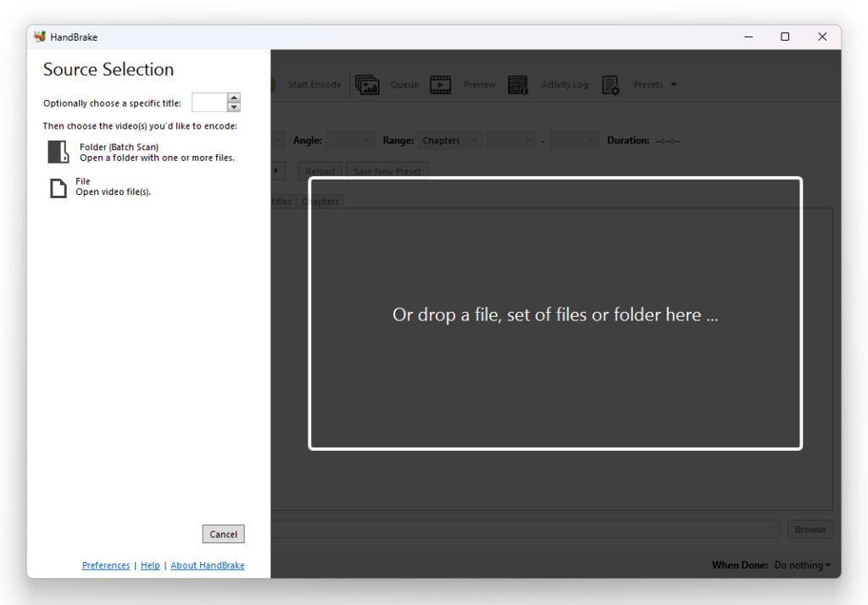Click the Presets icon in toolbar
The width and height of the screenshot is (868, 605).
point(610,86)
